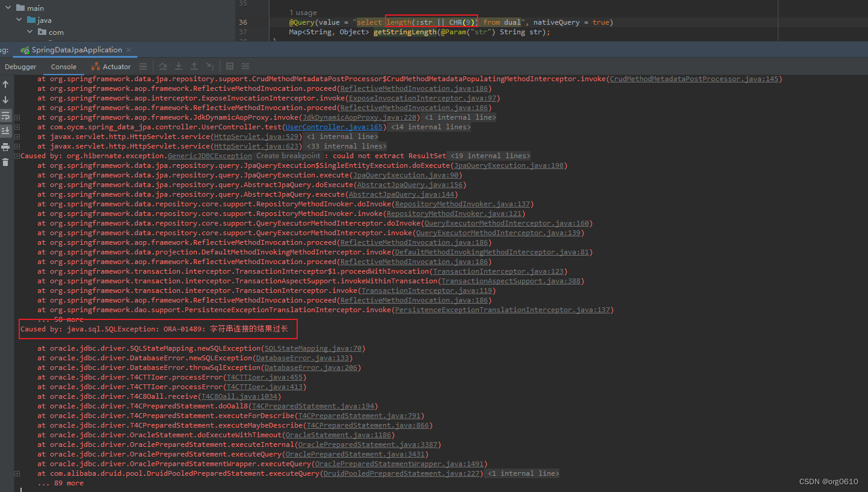Collapse the java folder in project tree
This screenshot has height=492, width=868.
click(x=20, y=20)
